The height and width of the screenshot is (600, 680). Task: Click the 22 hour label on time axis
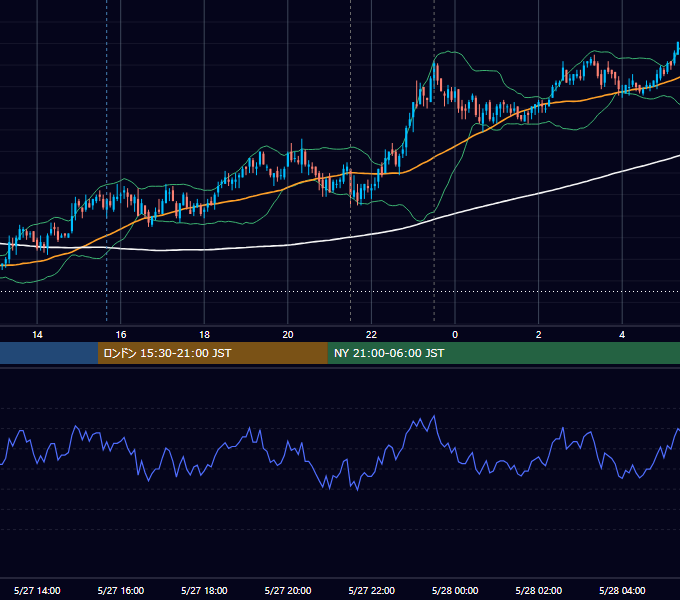pyautogui.click(x=371, y=335)
